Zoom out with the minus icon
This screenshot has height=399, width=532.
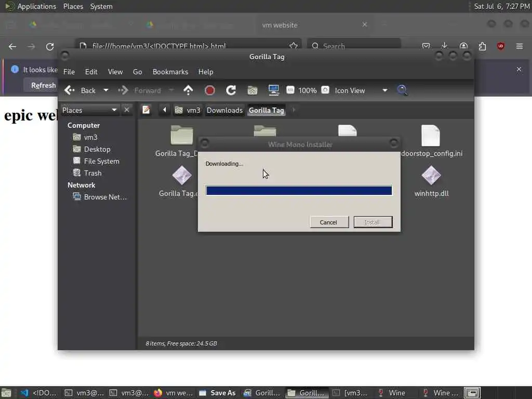click(290, 90)
